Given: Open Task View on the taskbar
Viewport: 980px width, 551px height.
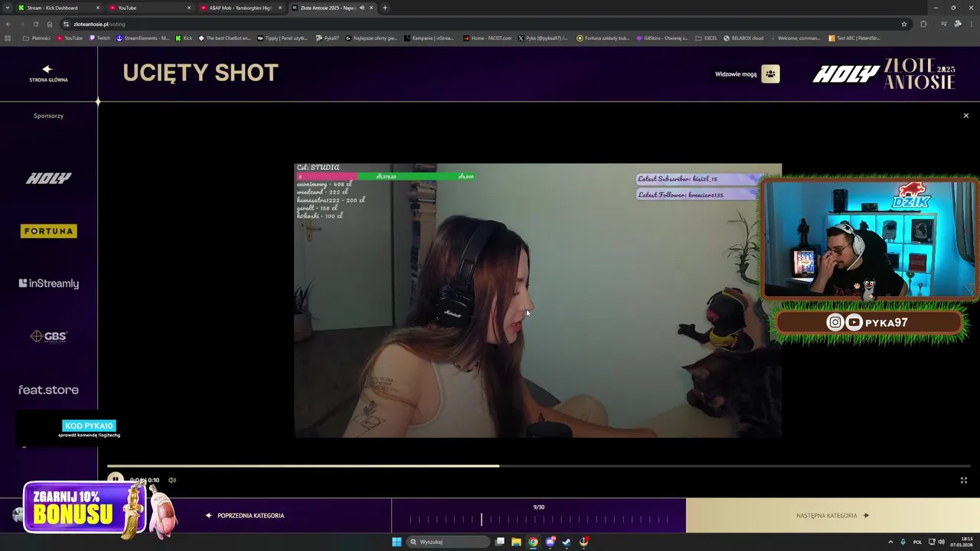Looking at the screenshot, I should click(x=500, y=542).
